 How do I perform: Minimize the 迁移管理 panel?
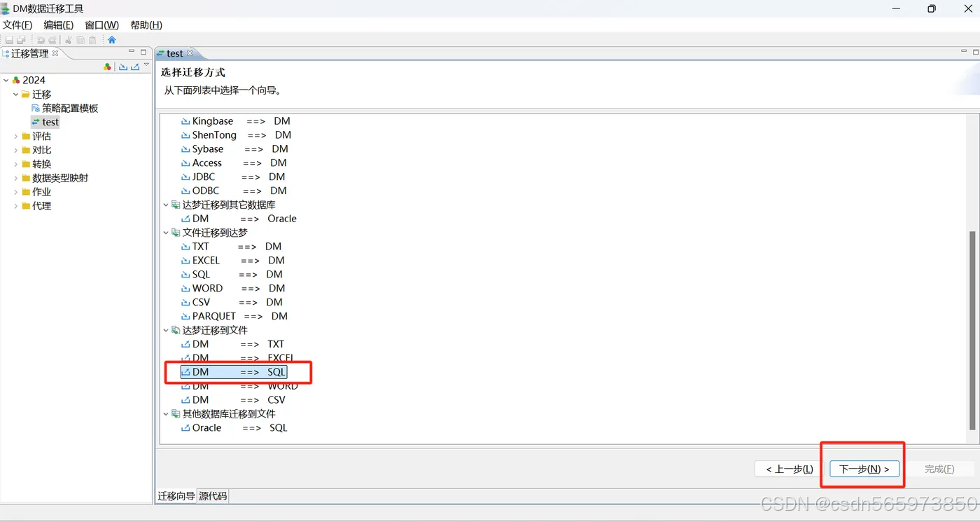tap(131, 52)
